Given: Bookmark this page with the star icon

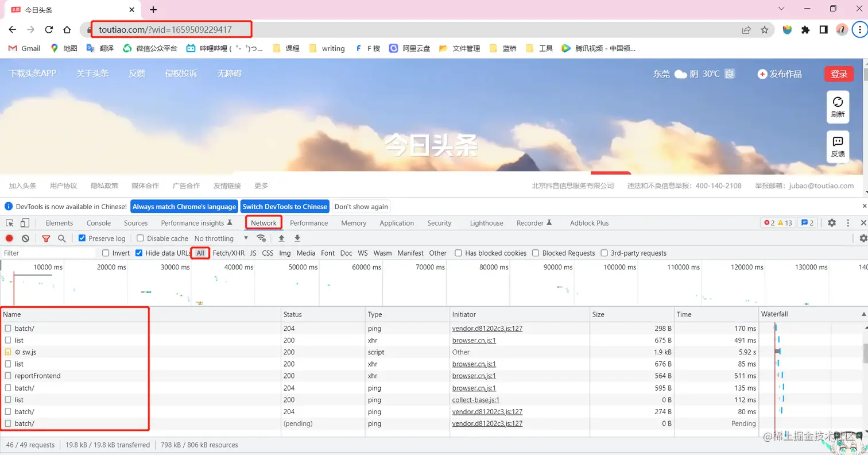Looking at the screenshot, I should click(x=764, y=30).
